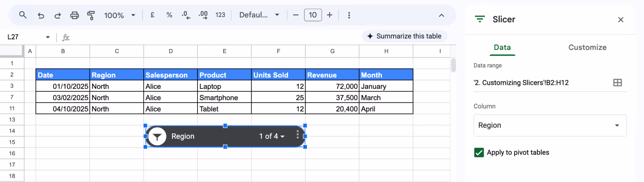The height and width of the screenshot is (182, 644).
Task: Click the Month header cell
Action: (x=386, y=75)
